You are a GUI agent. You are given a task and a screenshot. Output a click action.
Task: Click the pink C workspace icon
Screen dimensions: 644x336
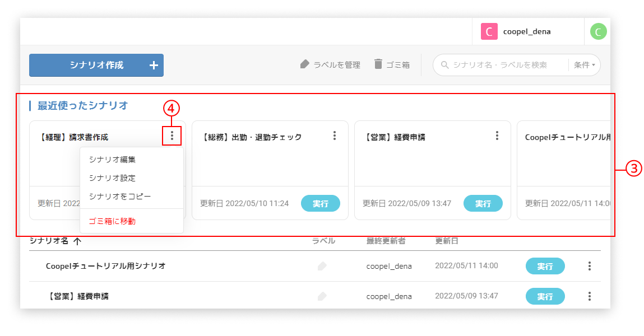(x=489, y=31)
